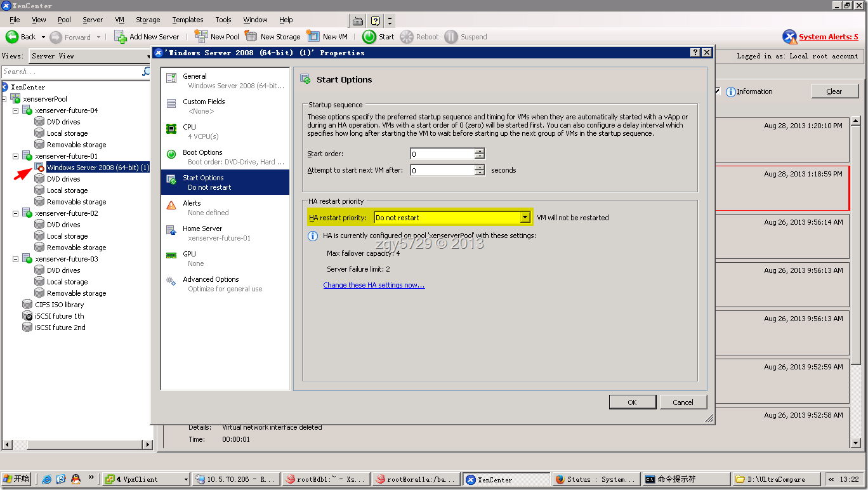Open Custom Fields properties page
Screen dimensions: 868x490
[225, 106]
